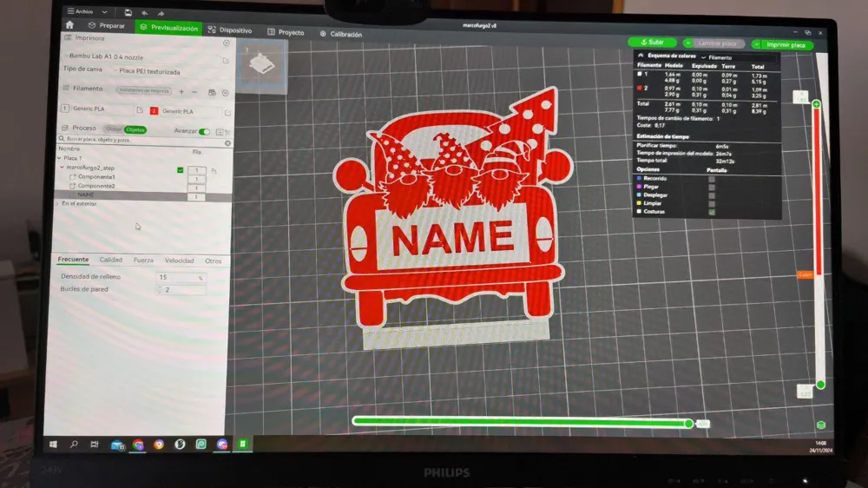Uncheck the Costuras display checkbox
The height and width of the screenshot is (488, 868).
712,212
